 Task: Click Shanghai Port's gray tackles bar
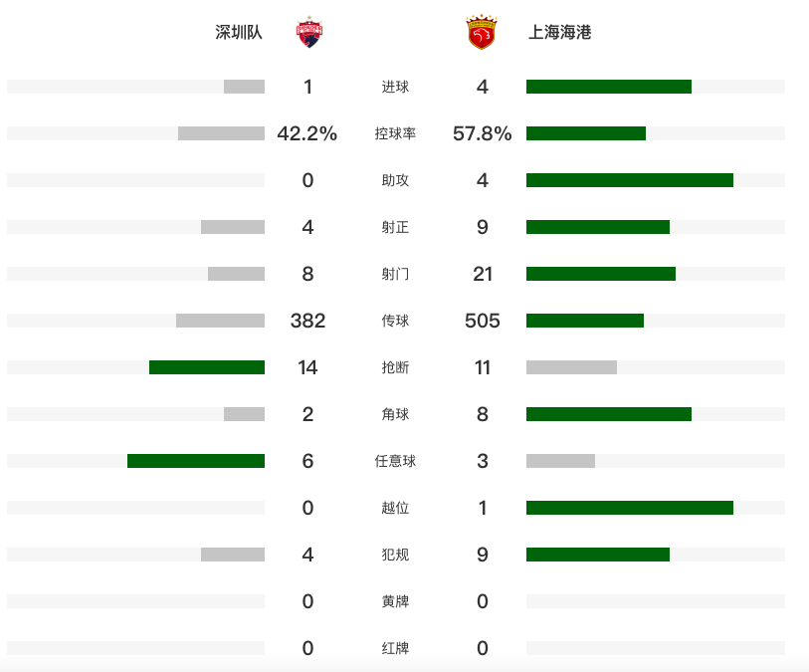[571, 367]
